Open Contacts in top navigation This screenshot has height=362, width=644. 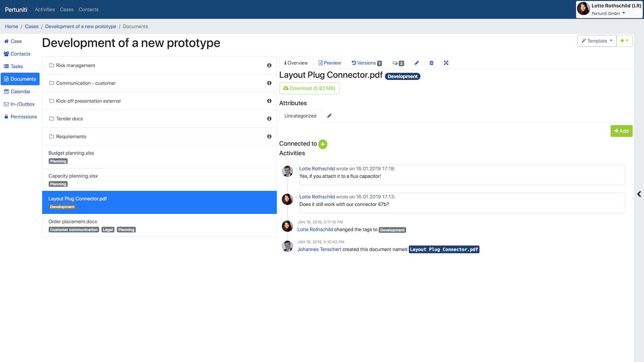pos(89,10)
